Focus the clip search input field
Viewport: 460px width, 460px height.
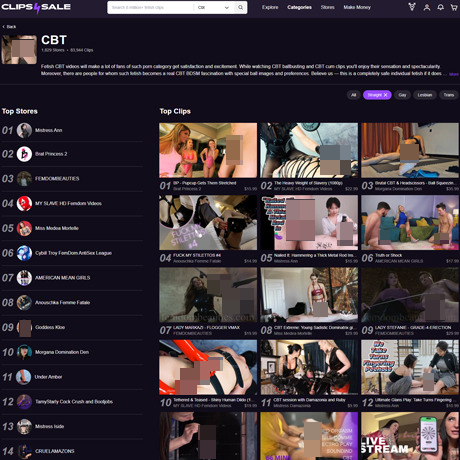150,7
